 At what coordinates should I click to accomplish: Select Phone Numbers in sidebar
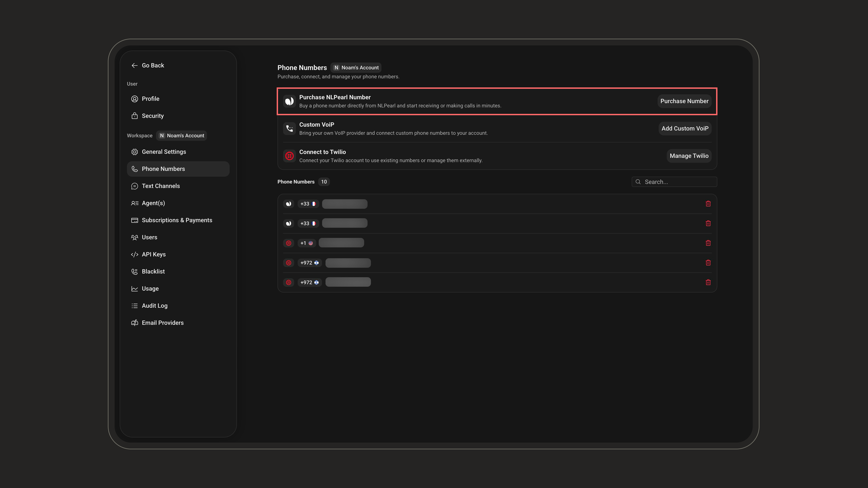pos(178,169)
